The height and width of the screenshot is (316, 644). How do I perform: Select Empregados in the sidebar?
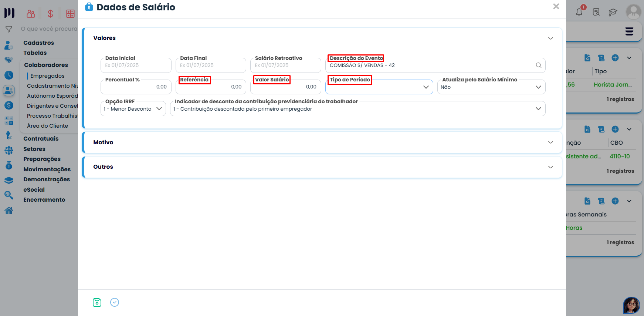47,76
